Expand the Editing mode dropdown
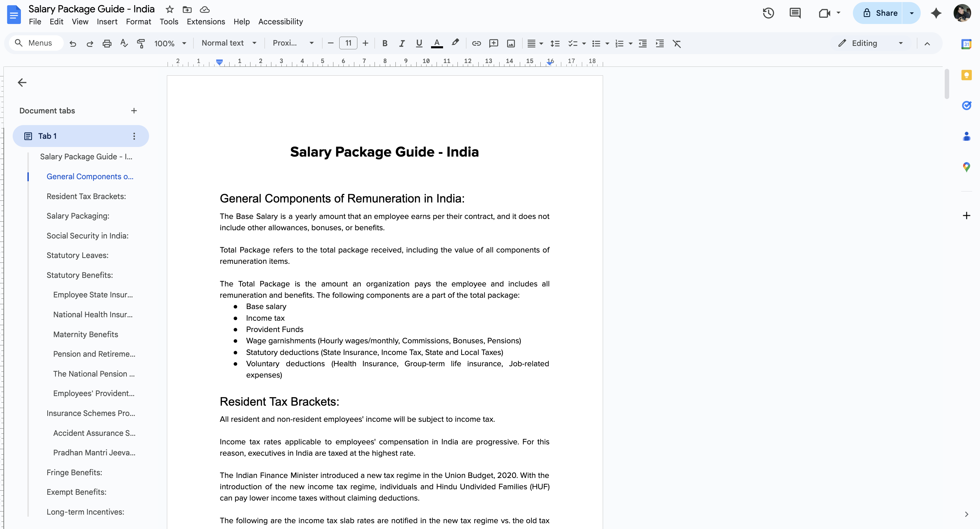The image size is (980, 529). coord(870,44)
